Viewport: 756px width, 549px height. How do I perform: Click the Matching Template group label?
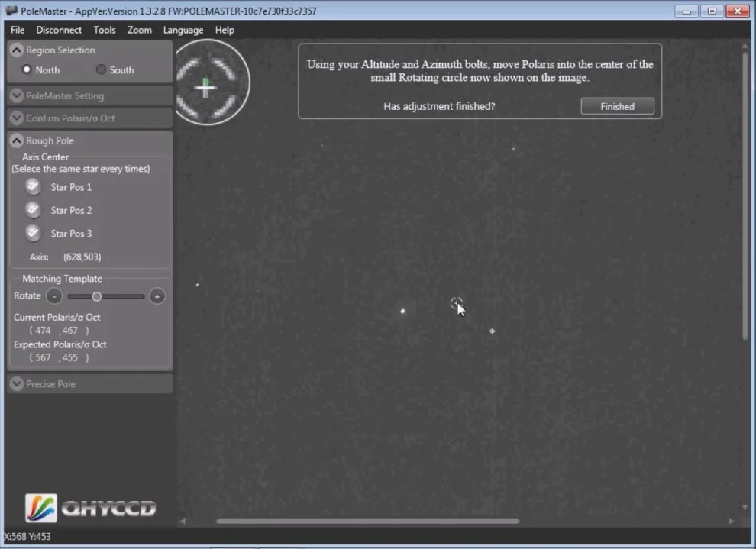pos(62,279)
